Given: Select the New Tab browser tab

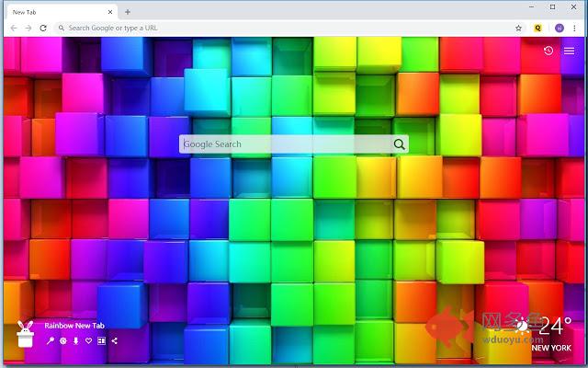Looking at the screenshot, I should pyautogui.click(x=62, y=12).
